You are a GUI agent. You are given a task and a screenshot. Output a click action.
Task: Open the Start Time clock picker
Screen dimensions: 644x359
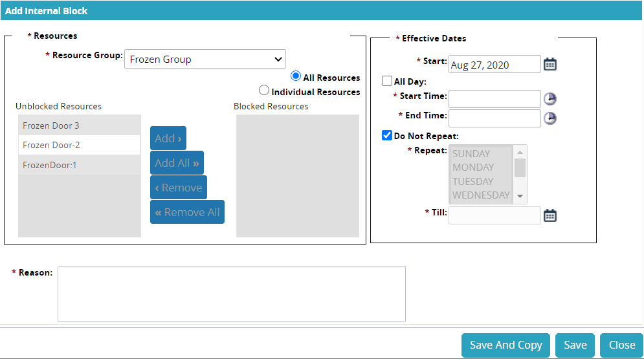coord(550,99)
